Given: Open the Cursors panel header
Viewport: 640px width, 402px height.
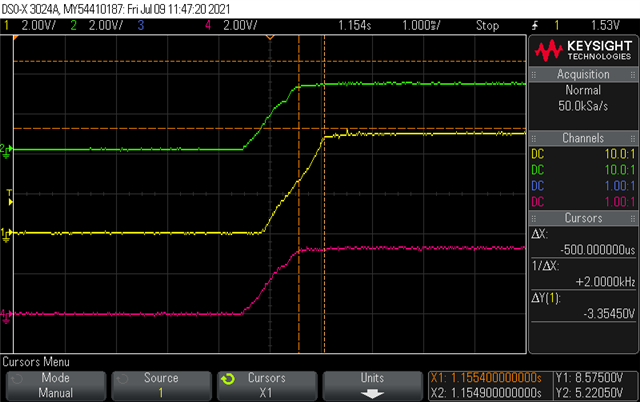Looking at the screenshot, I should pyautogui.click(x=583, y=218).
